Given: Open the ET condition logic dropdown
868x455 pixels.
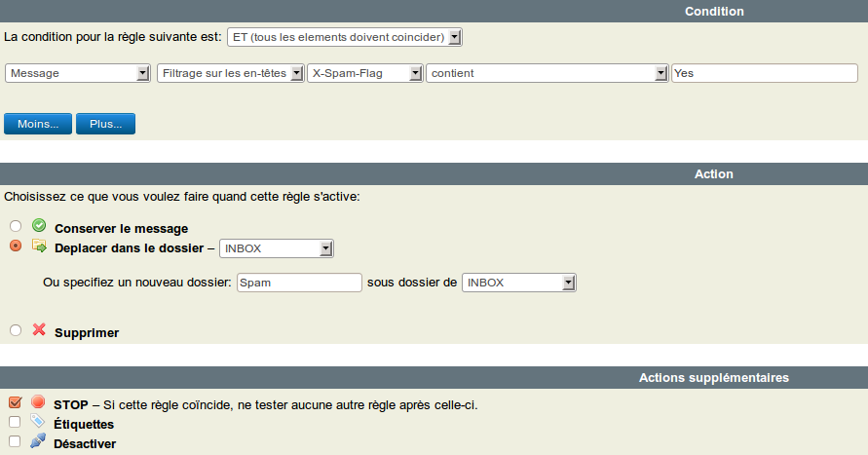Looking at the screenshot, I should (x=344, y=37).
